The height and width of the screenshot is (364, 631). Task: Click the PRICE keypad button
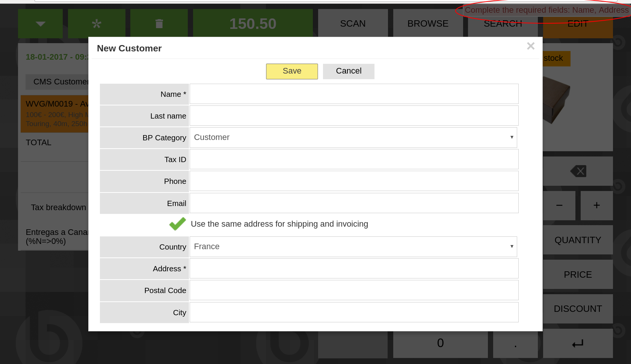click(x=578, y=274)
